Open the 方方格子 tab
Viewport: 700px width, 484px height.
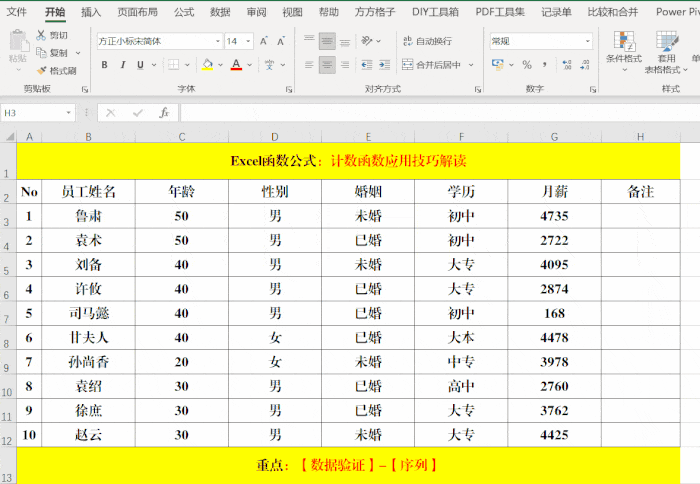pos(375,12)
